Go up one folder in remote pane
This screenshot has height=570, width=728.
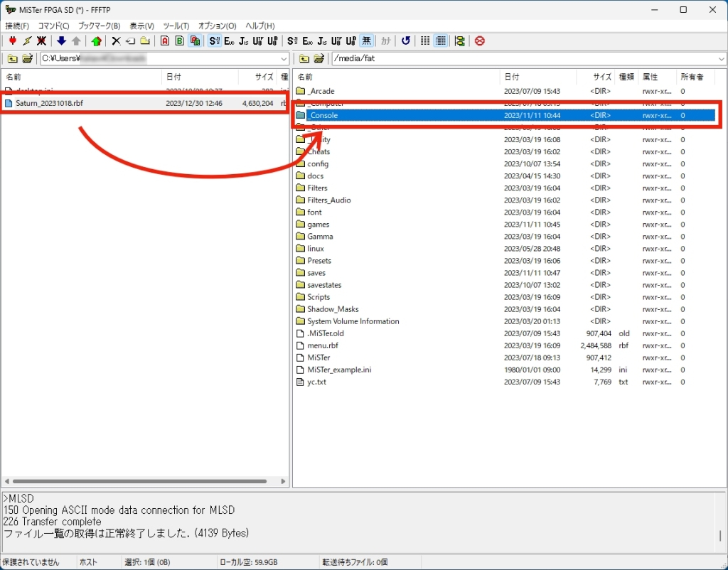[304, 58]
